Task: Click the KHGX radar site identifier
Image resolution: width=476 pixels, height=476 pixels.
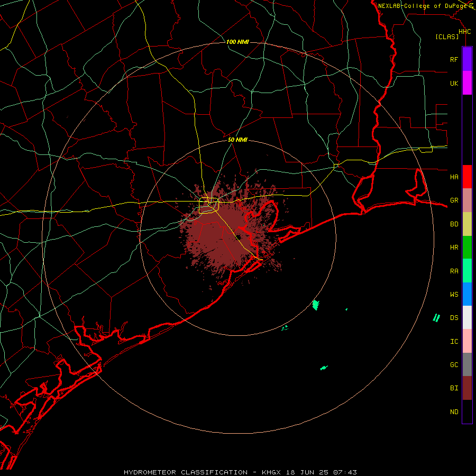Action: click(272, 472)
